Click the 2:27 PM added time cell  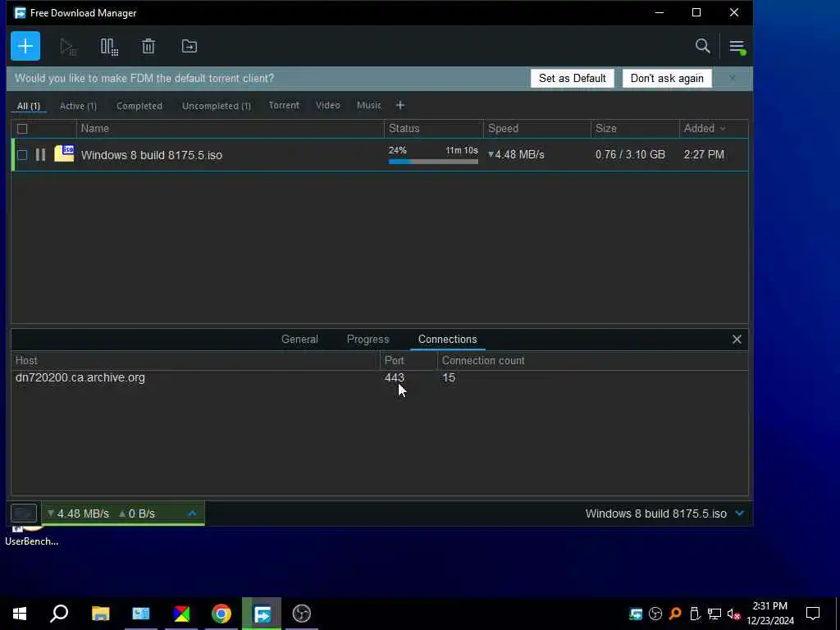coord(704,155)
